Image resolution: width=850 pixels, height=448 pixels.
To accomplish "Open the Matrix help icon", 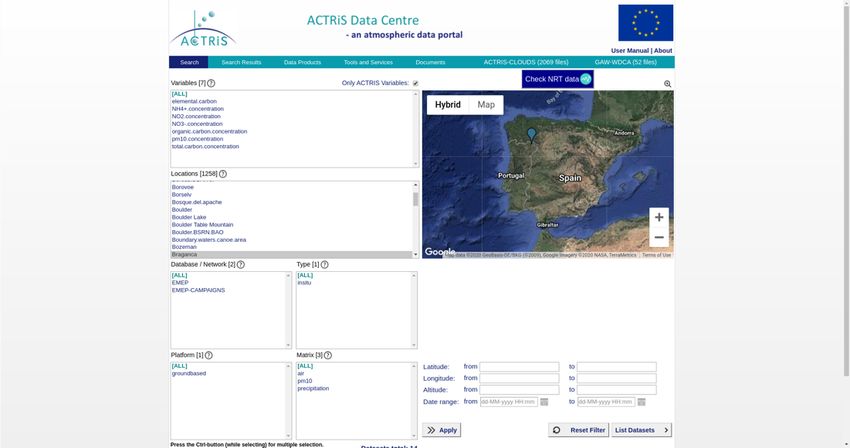I will 327,355.
